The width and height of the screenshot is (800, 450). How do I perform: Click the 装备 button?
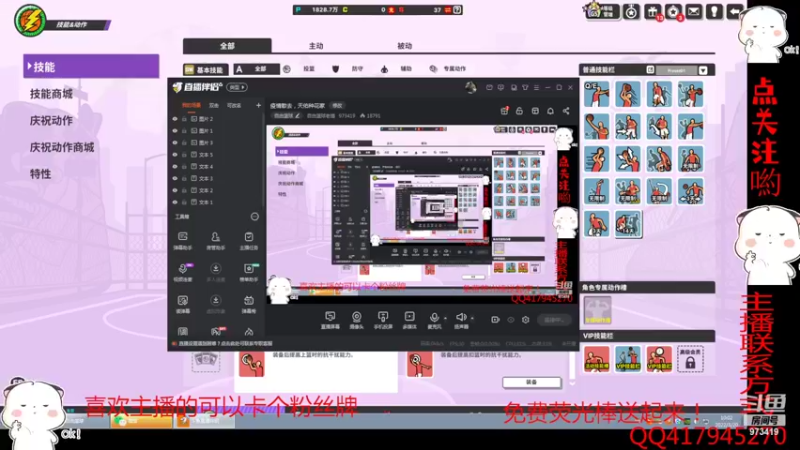pos(531,382)
